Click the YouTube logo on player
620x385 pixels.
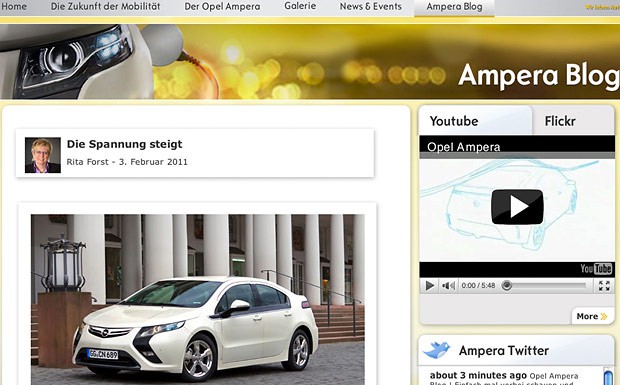coord(596,269)
